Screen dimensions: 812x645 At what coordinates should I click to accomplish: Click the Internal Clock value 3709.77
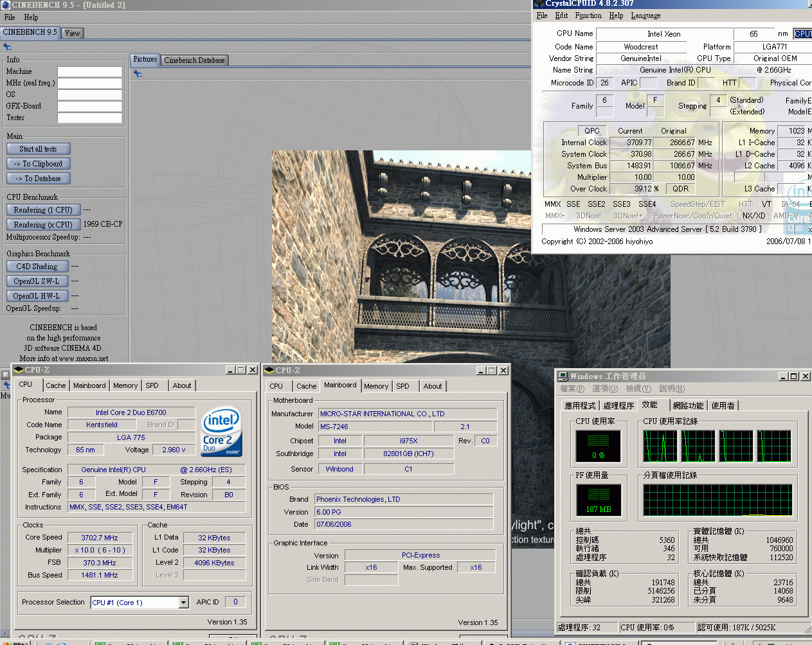631,143
